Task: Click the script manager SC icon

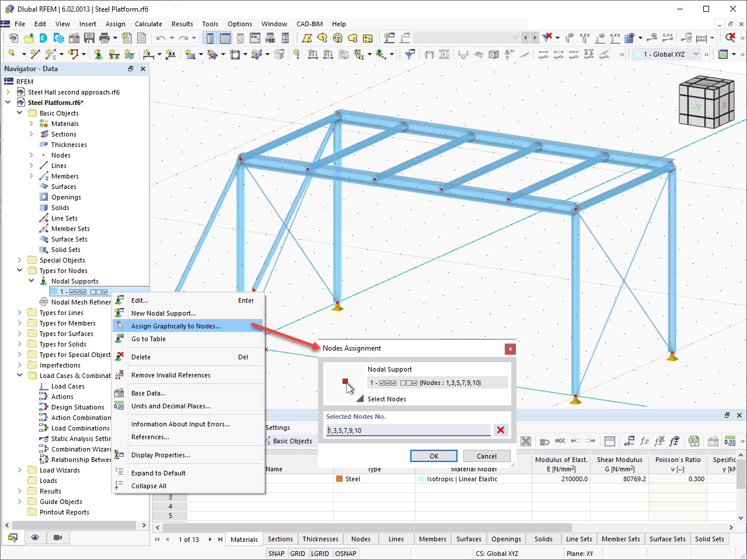Action: [x=270, y=38]
